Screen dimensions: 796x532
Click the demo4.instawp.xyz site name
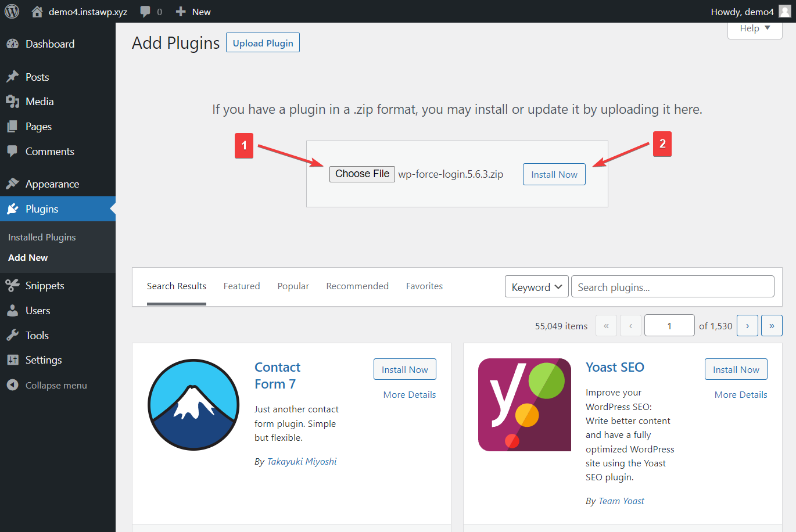coord(88,12)
